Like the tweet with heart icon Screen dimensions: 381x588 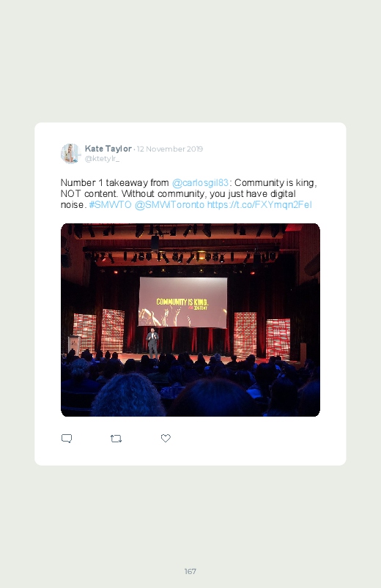[166, 438]
